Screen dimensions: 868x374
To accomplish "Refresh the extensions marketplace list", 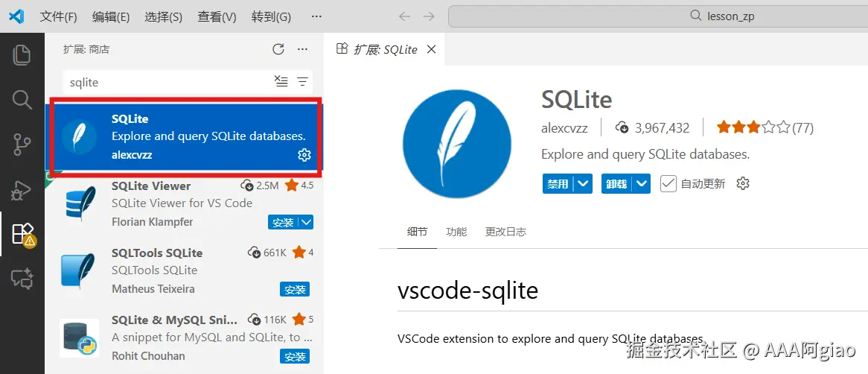I will [278, 49].
